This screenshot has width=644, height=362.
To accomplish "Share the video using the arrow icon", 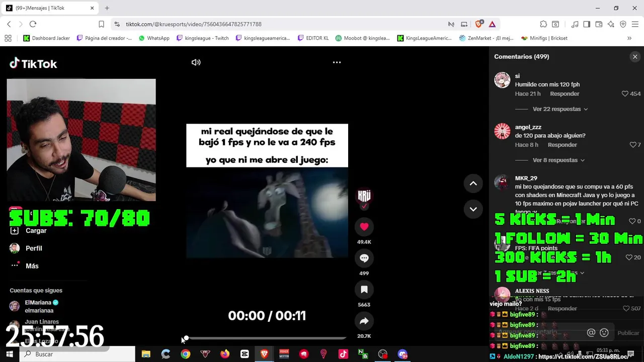I will coord(364,321).
